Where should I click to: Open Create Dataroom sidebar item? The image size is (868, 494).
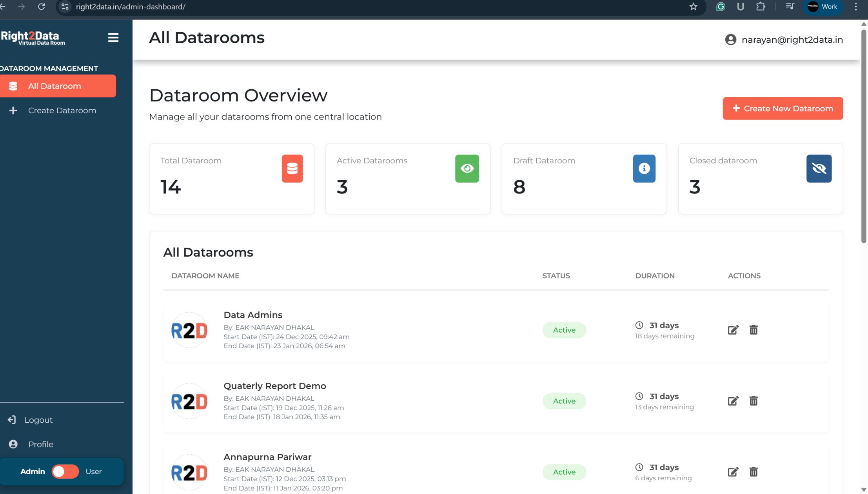coord(62,110)
